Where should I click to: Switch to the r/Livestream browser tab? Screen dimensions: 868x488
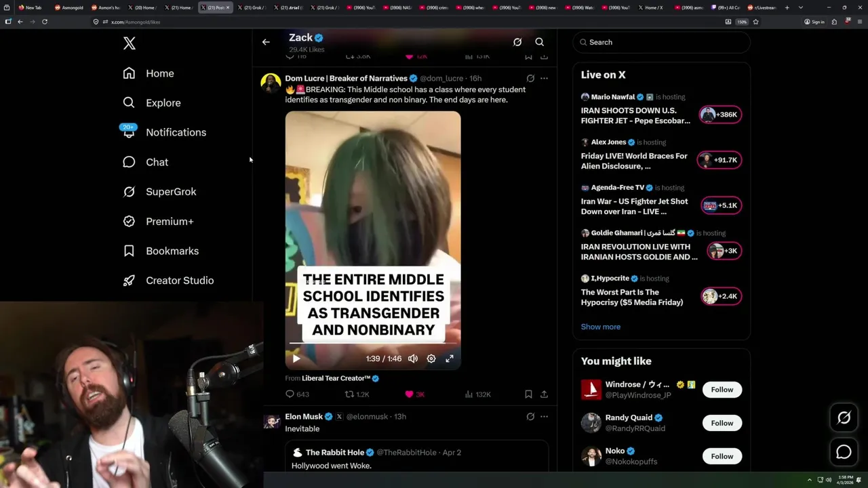coord(762,7)
